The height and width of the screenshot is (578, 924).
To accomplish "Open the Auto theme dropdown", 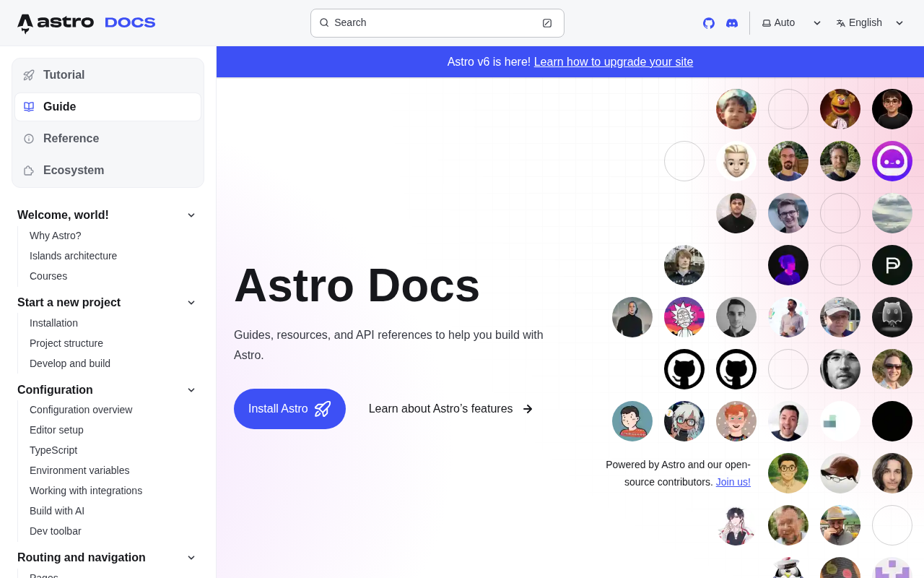I will [791, 23].
